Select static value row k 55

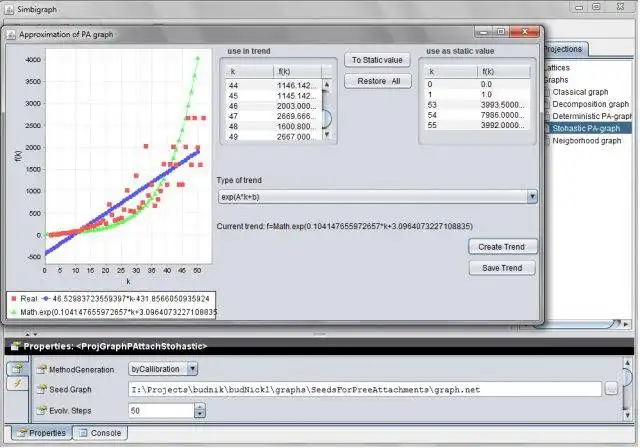tap(477, 125)
